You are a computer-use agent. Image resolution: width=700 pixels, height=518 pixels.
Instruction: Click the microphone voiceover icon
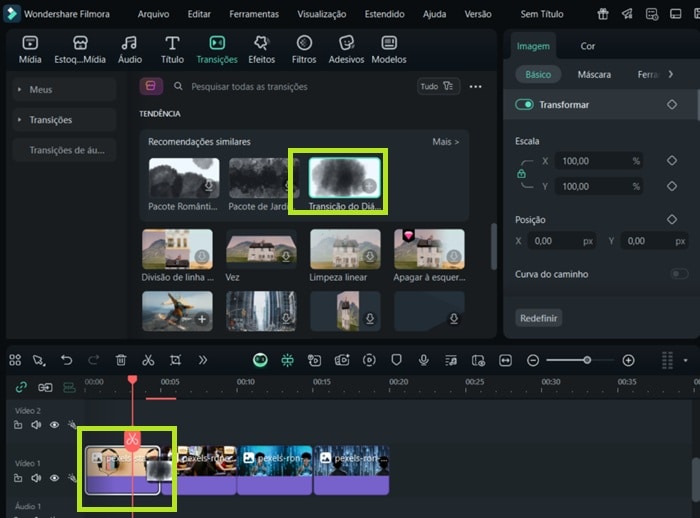tap(424, 360)
